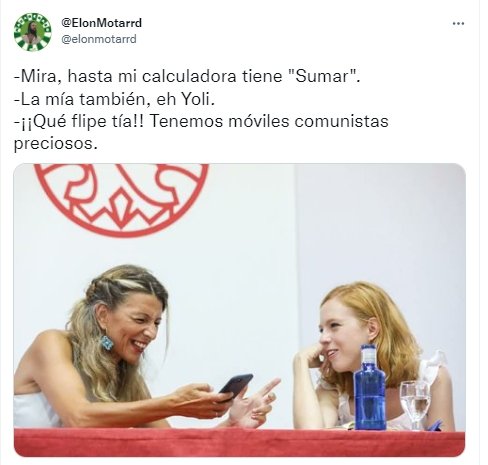Open the three-dot more options menu
This screenshot has width=488, height=465.
click(x=458, y=23)
